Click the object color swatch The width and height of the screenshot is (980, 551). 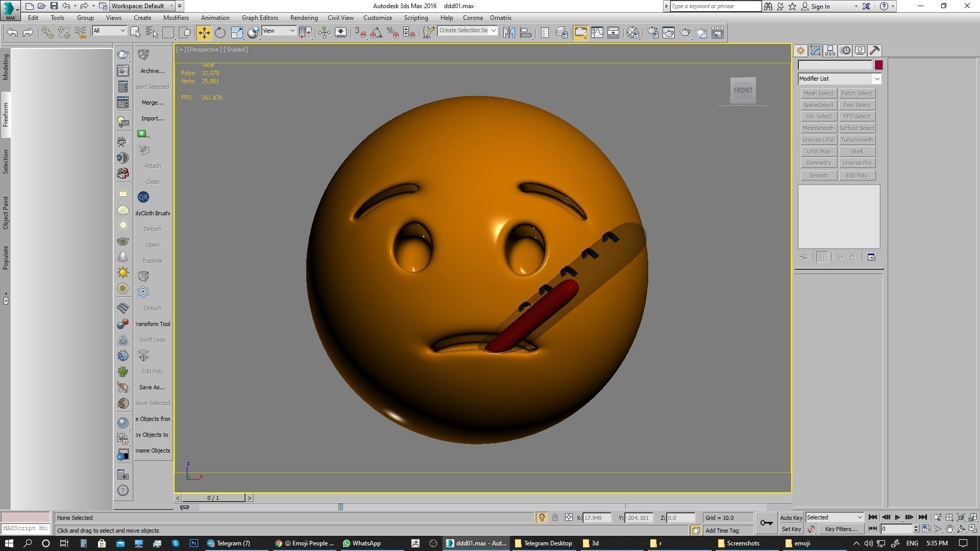coord(878,65)
